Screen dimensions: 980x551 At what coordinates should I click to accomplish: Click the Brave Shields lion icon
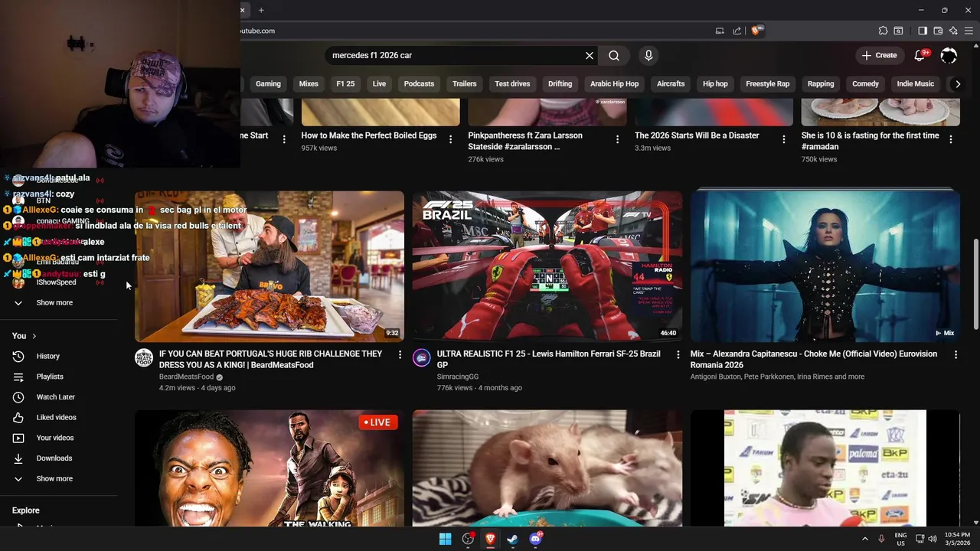point(756,31)
